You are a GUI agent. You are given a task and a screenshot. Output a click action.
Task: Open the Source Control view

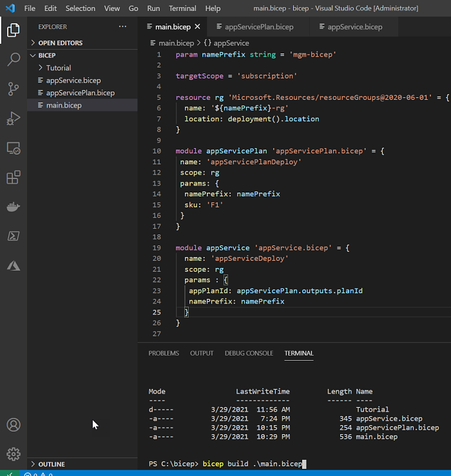(14, 90)
